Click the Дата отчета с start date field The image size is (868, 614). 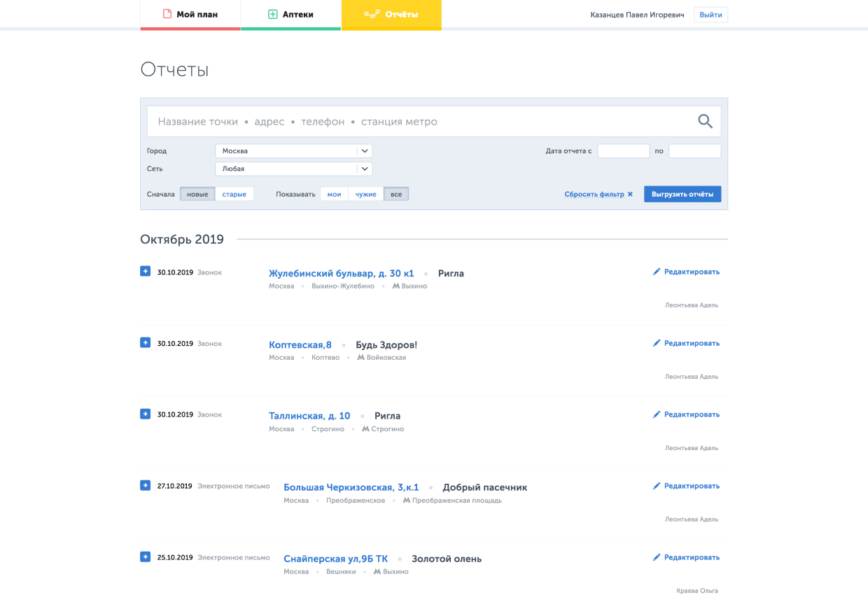pyautogui.click(x=623, y=151)
